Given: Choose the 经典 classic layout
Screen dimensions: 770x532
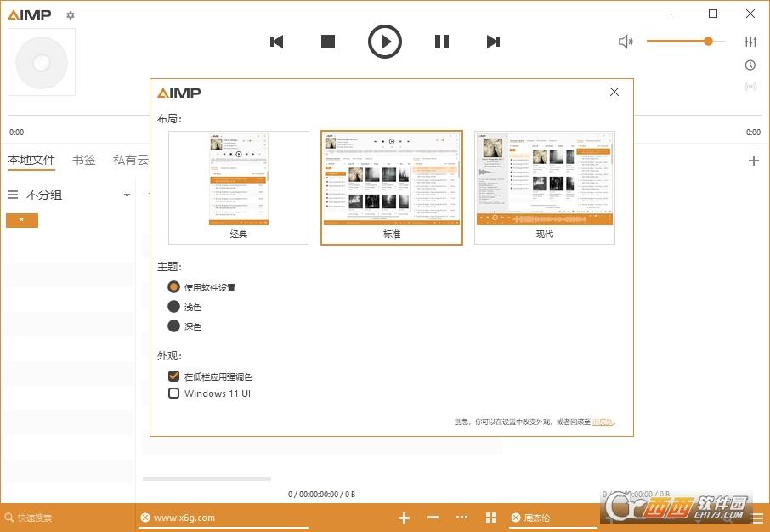Looking at the screenshot, I should pyautogui.click(x=239, y=188).
